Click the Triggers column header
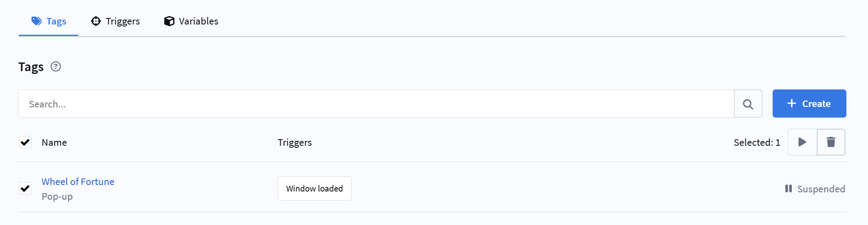The width and height of the screenshot is (868, 225). pyautogui.click(x=295, y=143)
